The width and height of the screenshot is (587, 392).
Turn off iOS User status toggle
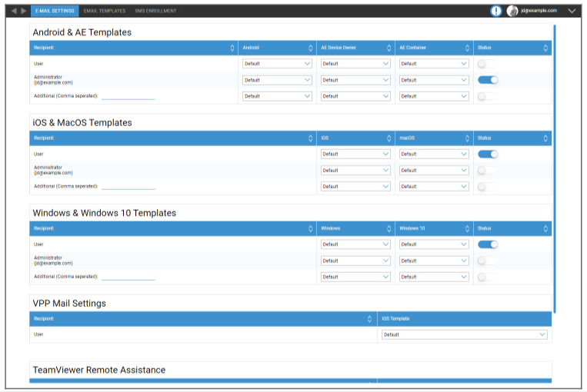488,154
